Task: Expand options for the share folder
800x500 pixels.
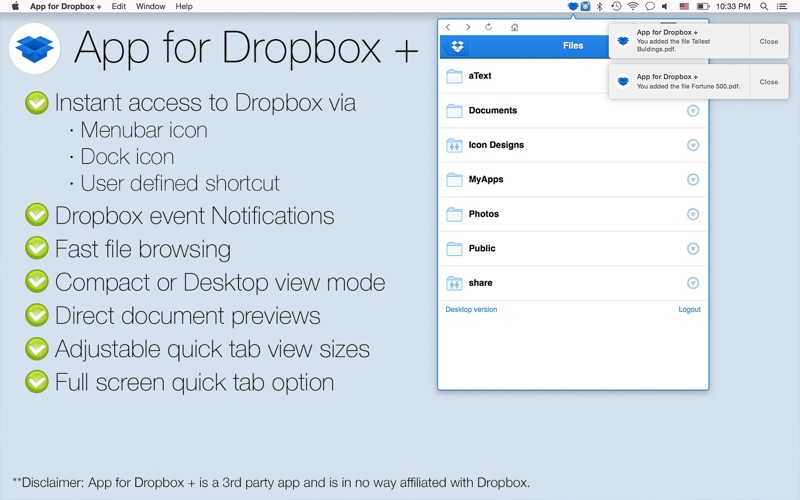Action: coord(693,283)
